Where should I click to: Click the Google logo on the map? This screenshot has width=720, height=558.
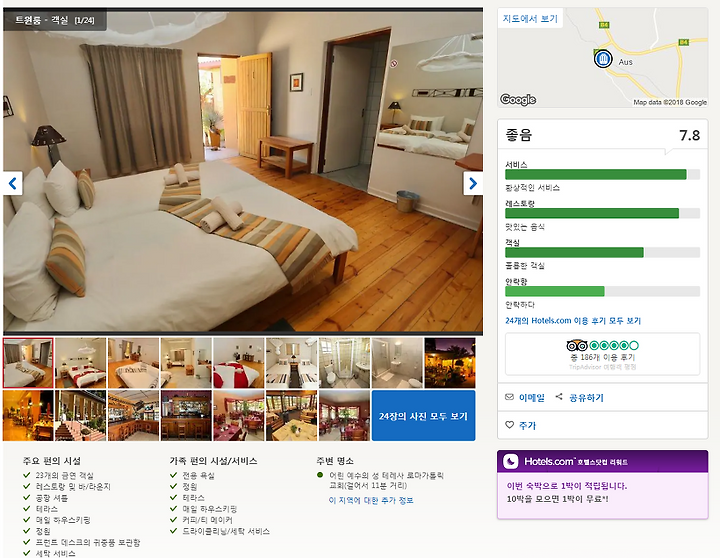click(518, 99)
